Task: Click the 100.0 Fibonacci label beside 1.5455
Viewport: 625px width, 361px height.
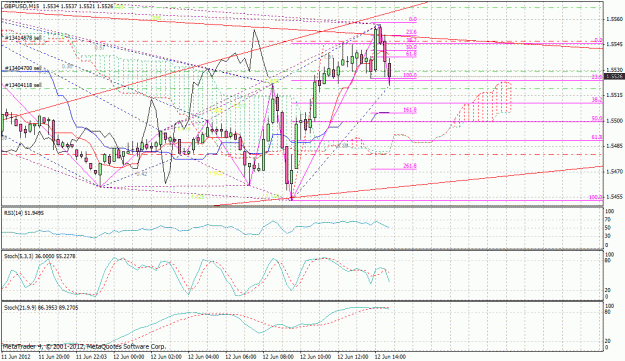Action: pyautogui.click(x=596, y=198)
